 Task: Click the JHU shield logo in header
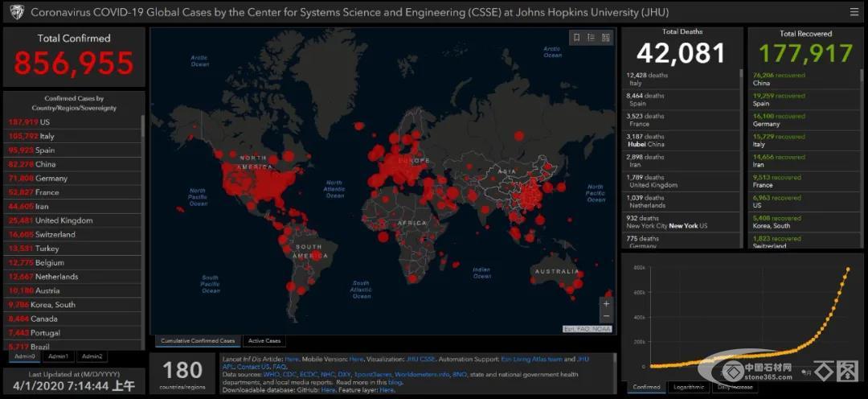point(16,12)
